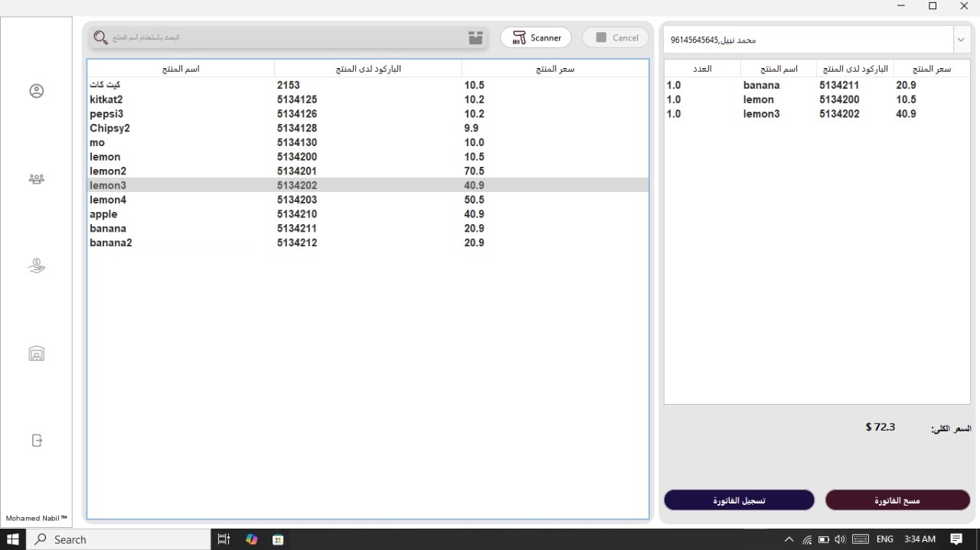Select the apple product row
The height and width of the screenshot is (550, 980).
coord(367,214)
